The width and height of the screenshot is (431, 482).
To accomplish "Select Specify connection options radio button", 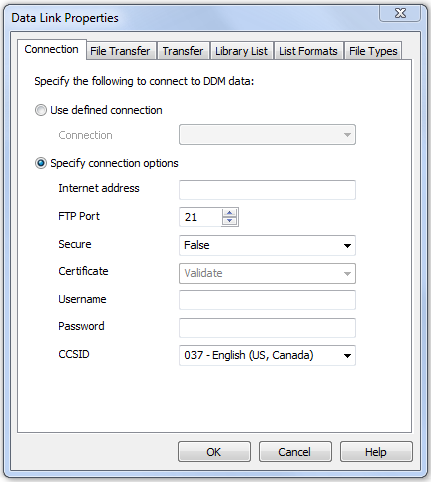I will 41,163.
